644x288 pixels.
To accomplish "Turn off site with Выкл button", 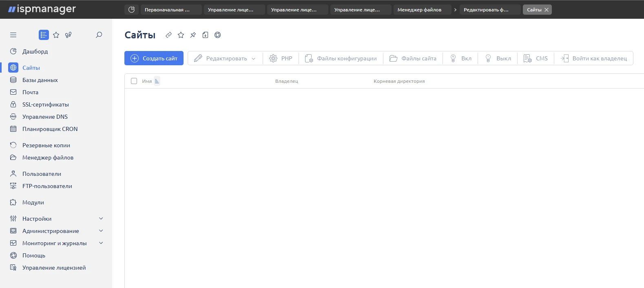I will (498, 58).
